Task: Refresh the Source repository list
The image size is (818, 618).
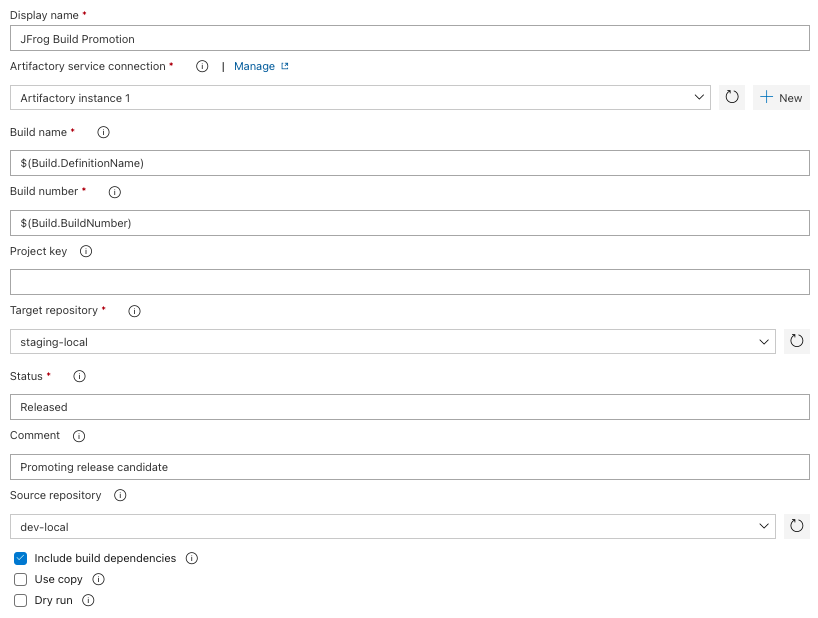Action: coord(797,526)
